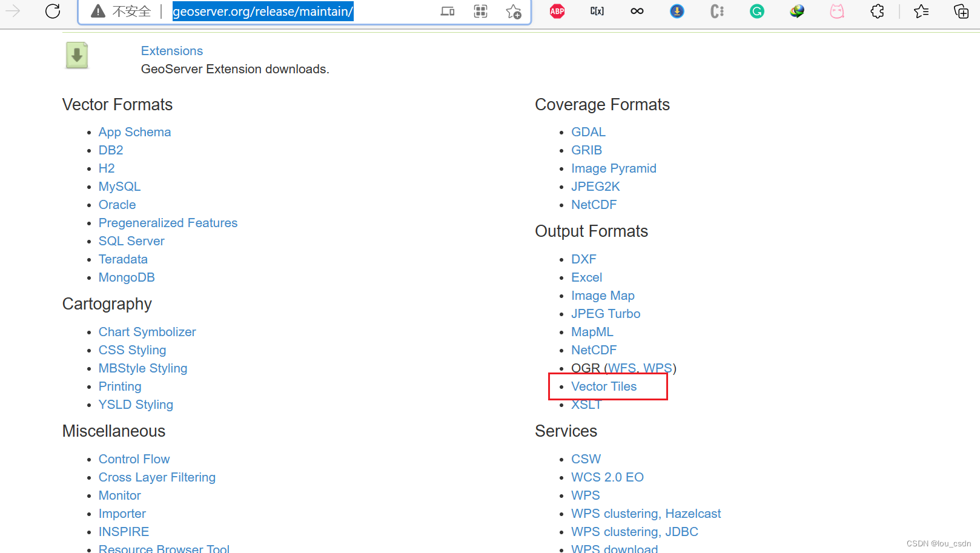Open Cross Layer Filtering link

tap(157, 477)
